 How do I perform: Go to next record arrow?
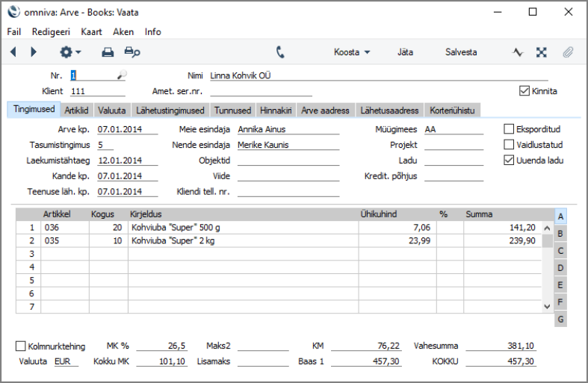(34, 52)
